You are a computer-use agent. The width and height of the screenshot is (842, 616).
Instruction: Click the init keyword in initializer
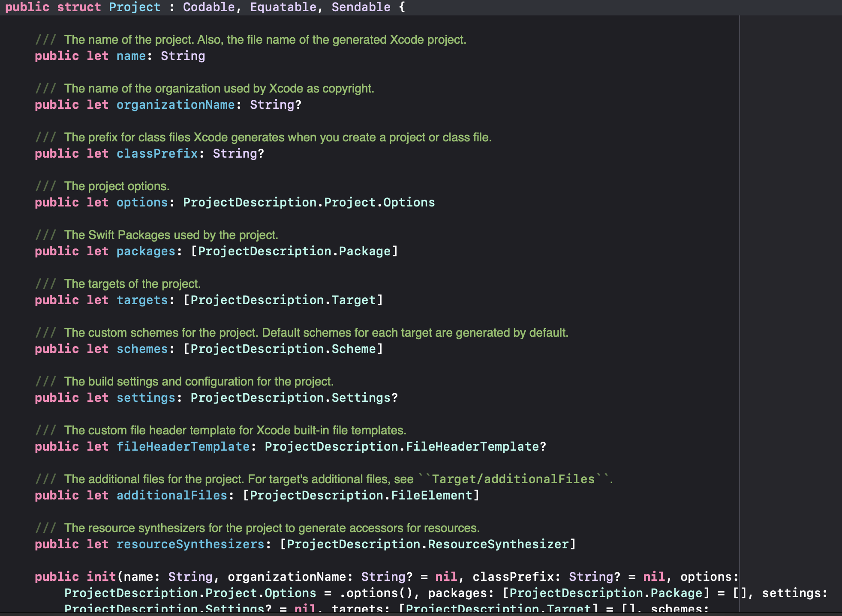101,577
